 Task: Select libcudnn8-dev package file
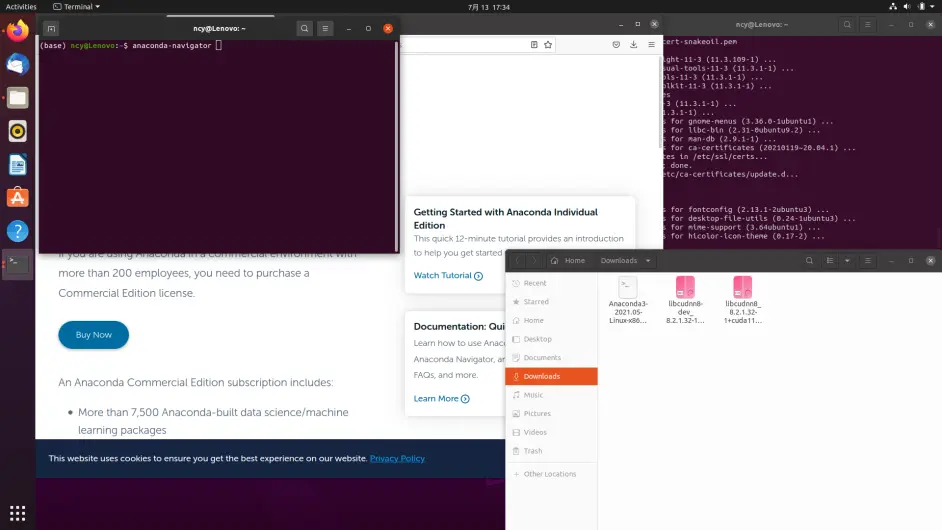[x=685, y=300]
